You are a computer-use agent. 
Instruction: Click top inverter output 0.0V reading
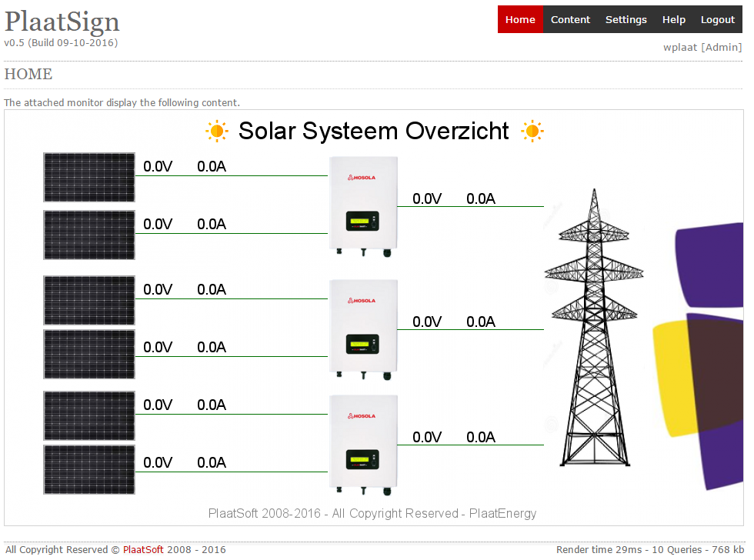click(x=427, y=198)
